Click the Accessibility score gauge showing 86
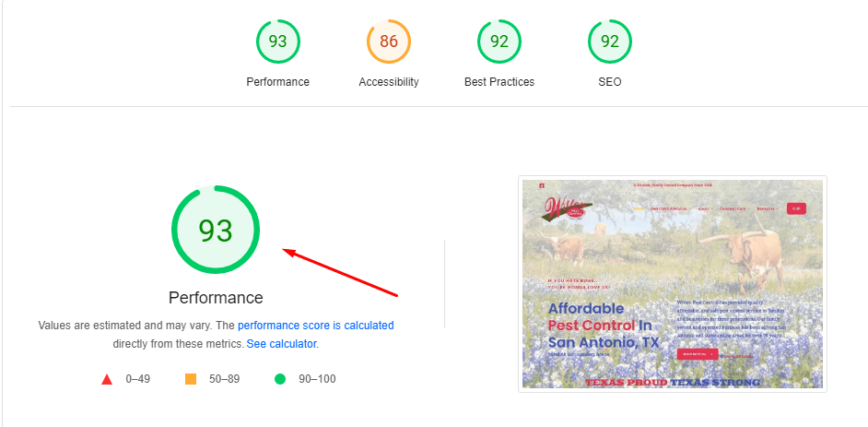868x427 pixels. (x=388, y=42)
